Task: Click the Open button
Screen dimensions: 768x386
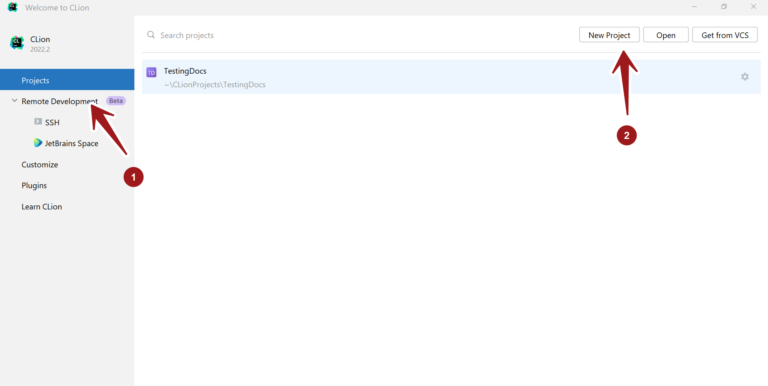Action: point(666,35)
